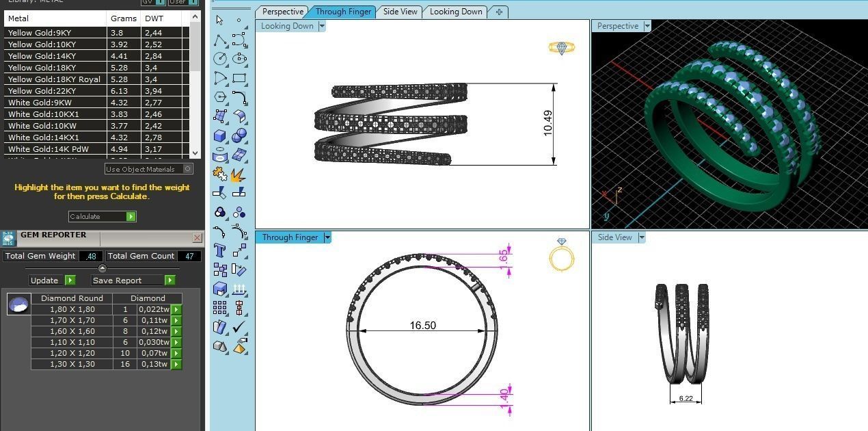Close the Gem Reporter panel
Image resolution: width=868 pixels, height=431 pixels.
198,238
